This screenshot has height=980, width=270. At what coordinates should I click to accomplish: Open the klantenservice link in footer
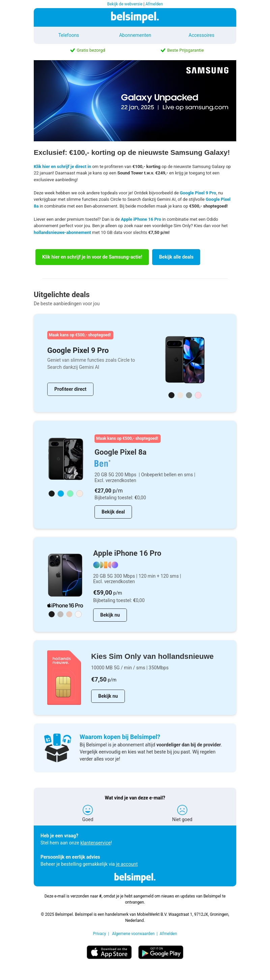click(95, 843)
